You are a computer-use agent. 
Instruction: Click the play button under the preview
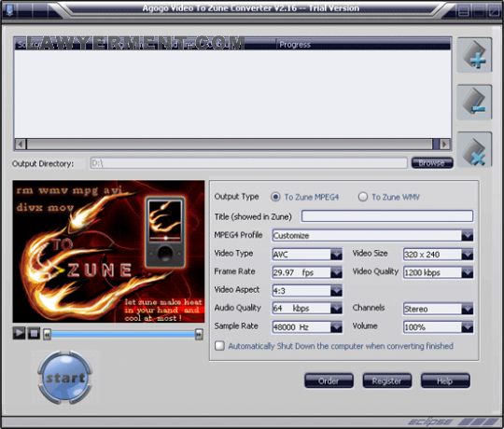click(x=19, y=333)
